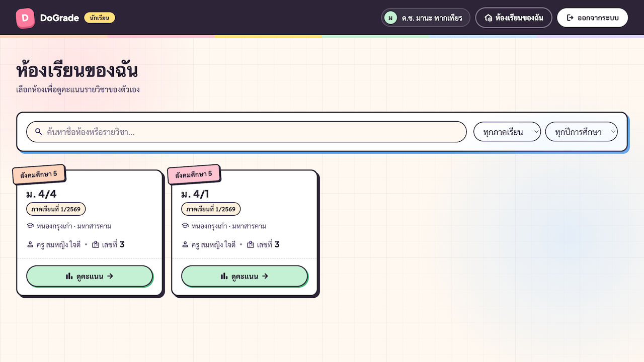
Task: Click the school icon on the ม. 4/1 card
Action: [185, 226]
